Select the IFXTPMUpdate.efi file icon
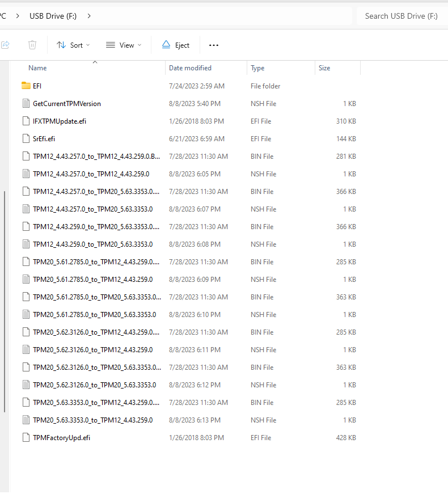Image resolution: width=448 pixels, height=494 pixels. pyautogui.click(x=26, y=121)
